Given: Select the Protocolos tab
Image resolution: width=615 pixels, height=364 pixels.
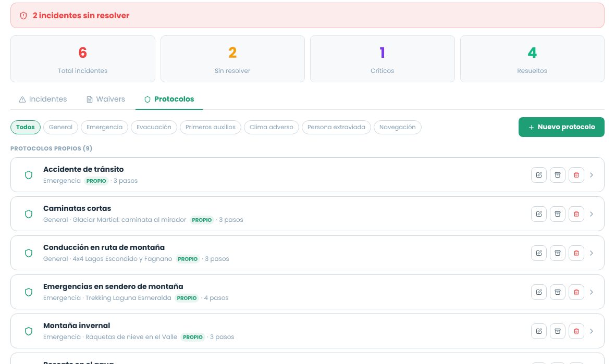Looking at the screenshot, I should pyautogui.click(x=169, y=99).
